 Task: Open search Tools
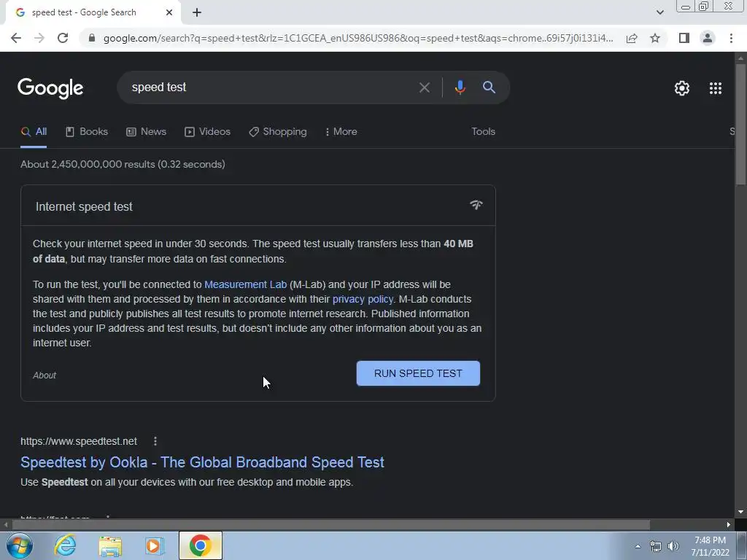pyautogui.click(x=483, y=131)
